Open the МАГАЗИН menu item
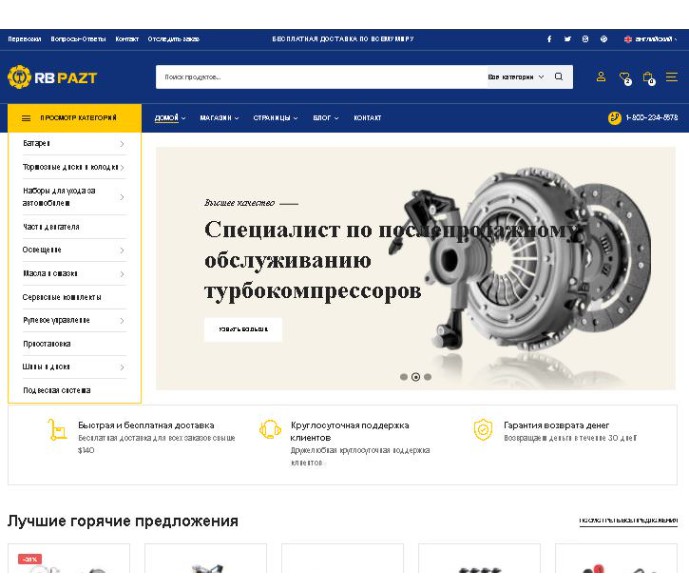This screenshot has height=581, width=689. (219, 118)
